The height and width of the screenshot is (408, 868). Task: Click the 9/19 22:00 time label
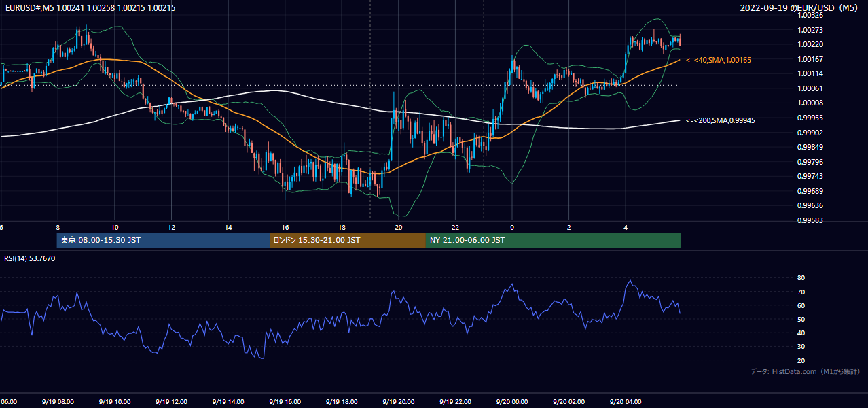455,402
